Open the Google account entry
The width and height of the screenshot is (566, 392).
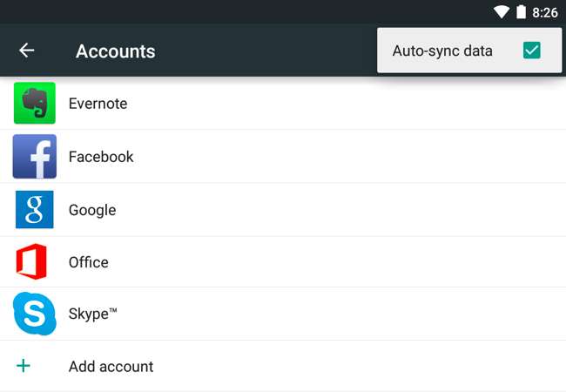(92, 210)
